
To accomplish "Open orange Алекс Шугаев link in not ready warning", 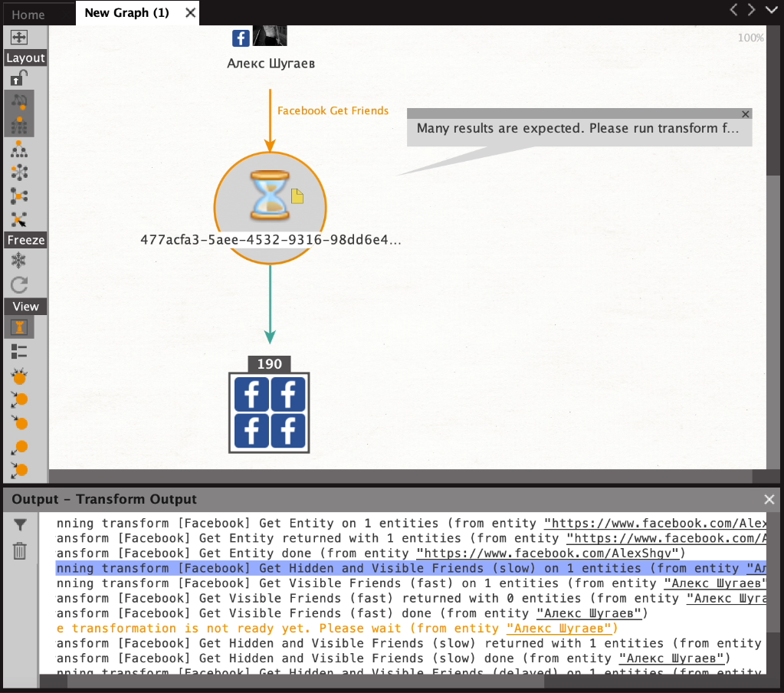I will coord(559,628).
